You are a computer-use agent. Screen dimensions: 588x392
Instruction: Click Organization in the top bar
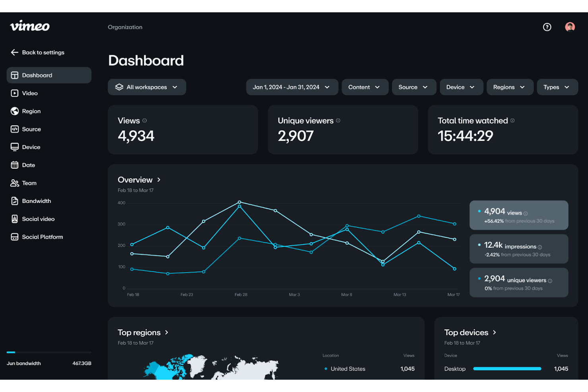pos(125,27)
